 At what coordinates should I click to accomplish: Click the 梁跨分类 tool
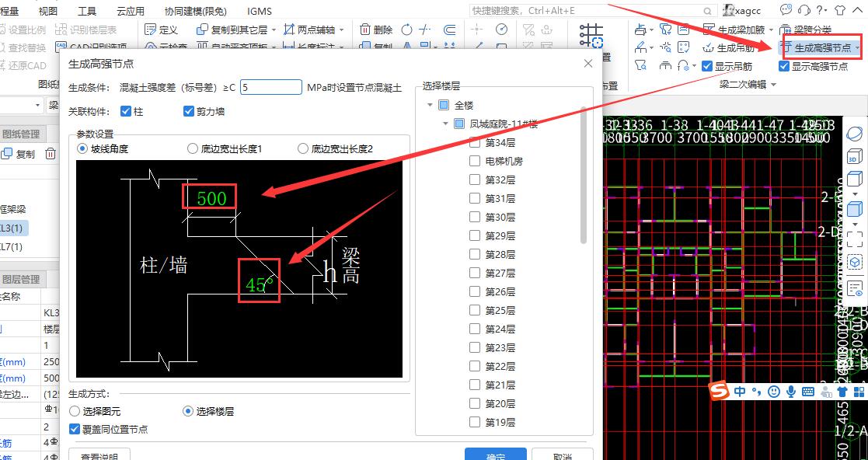[x=806, y=30]
